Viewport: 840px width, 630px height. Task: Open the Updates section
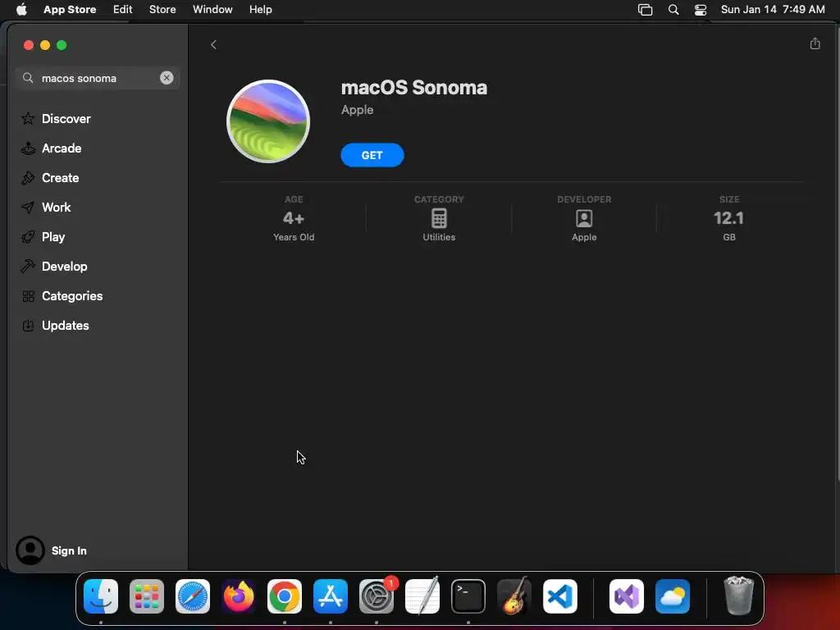click(x=55, y=325)
